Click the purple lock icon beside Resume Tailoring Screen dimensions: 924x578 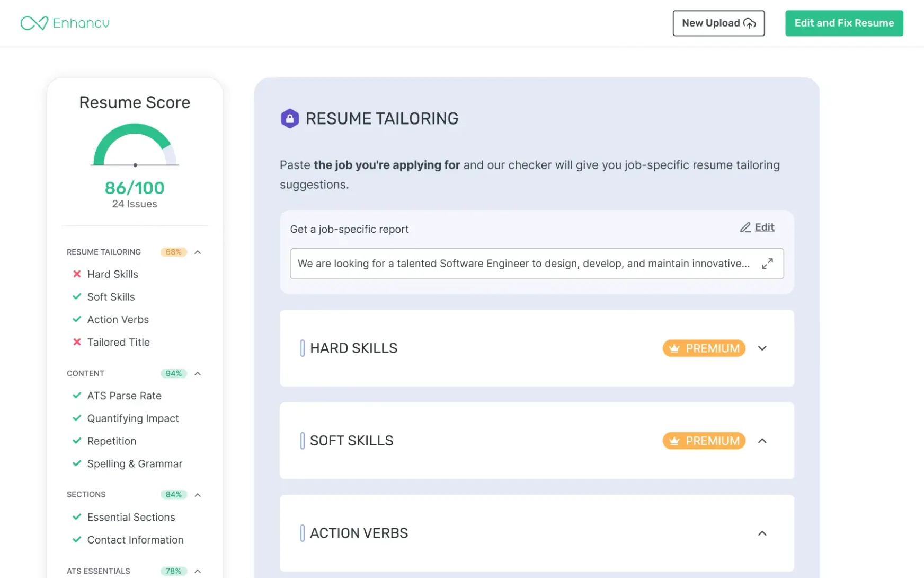coord(290,119)
